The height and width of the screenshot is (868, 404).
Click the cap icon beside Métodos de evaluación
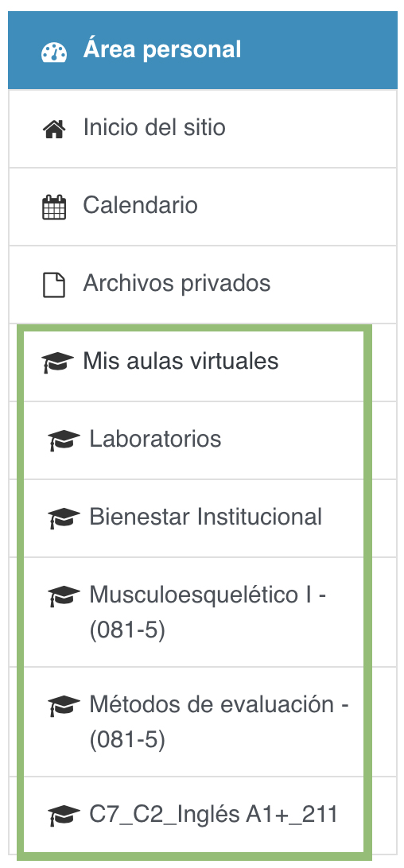pyautogui.click(x=64, y=706)
